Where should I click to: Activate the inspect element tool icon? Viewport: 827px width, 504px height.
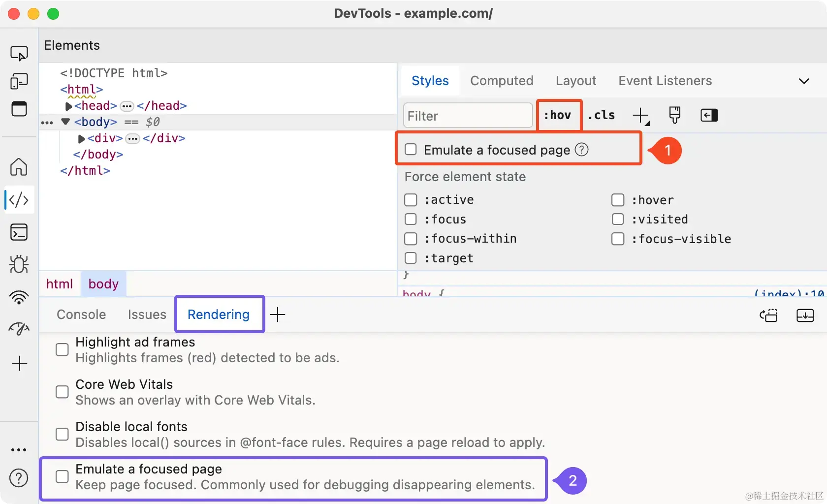coord(19,53)
